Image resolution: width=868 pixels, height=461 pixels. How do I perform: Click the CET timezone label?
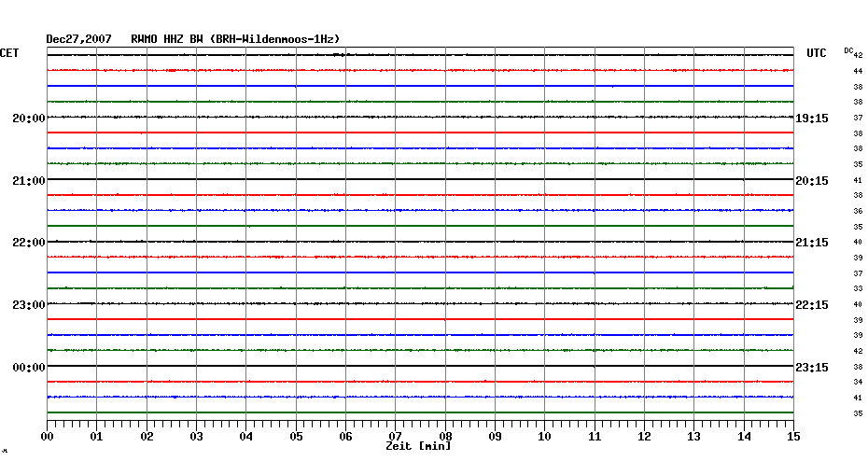point(9,53)
